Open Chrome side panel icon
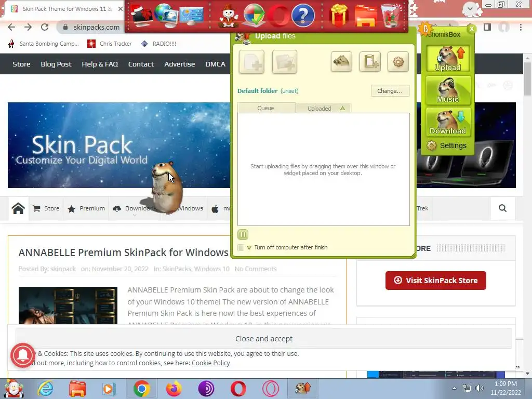 tap(487, 27)
